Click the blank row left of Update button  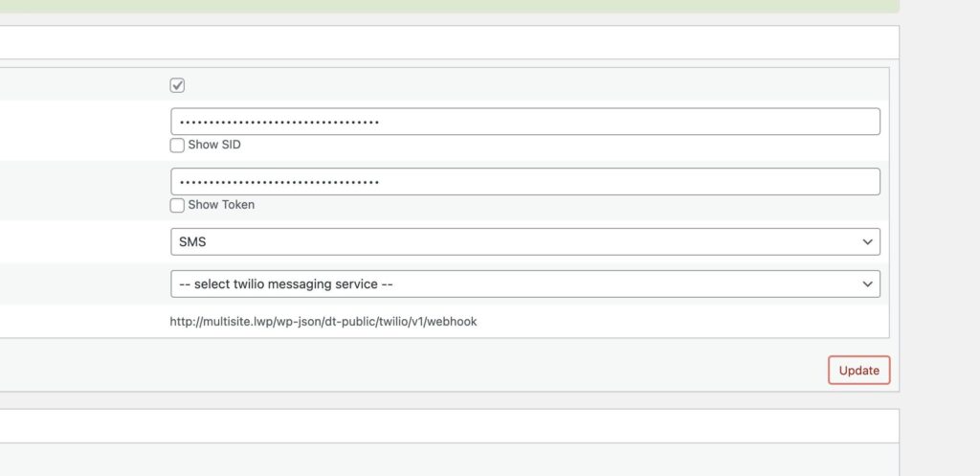(x=412, y=370)
